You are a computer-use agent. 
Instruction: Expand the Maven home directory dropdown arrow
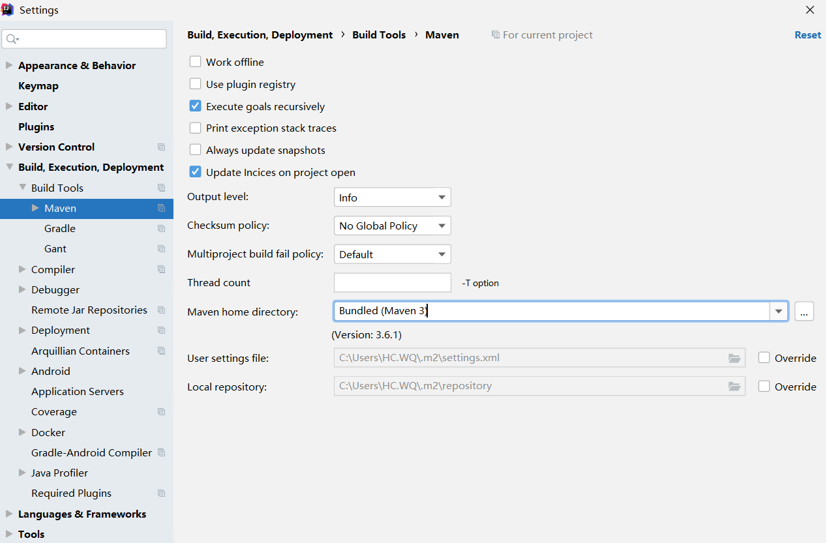click(778, 311)
